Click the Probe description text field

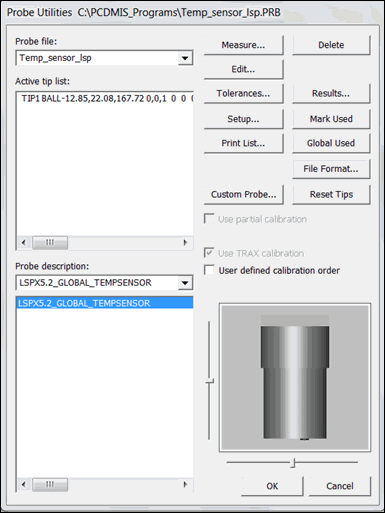coord(97,283)
